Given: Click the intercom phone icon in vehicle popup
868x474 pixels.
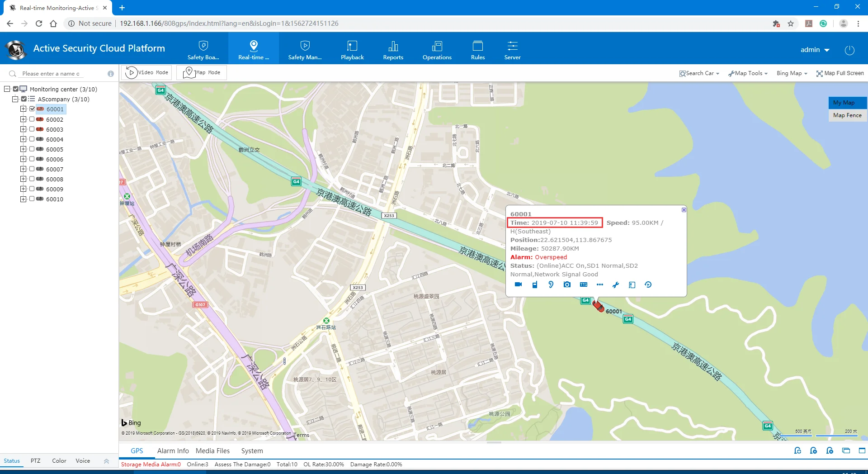Looking at the screenshot, I should (535, 284).
